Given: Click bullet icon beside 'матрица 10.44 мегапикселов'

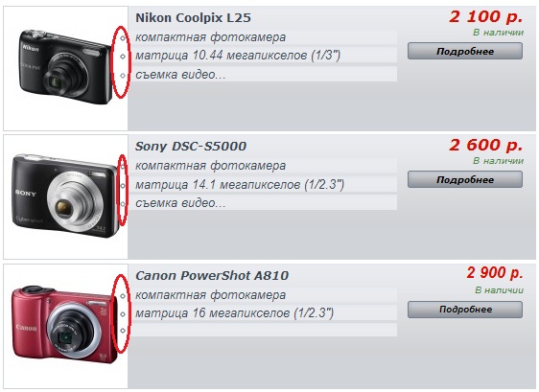Looking at the screenshot, I should pos(123,57).
